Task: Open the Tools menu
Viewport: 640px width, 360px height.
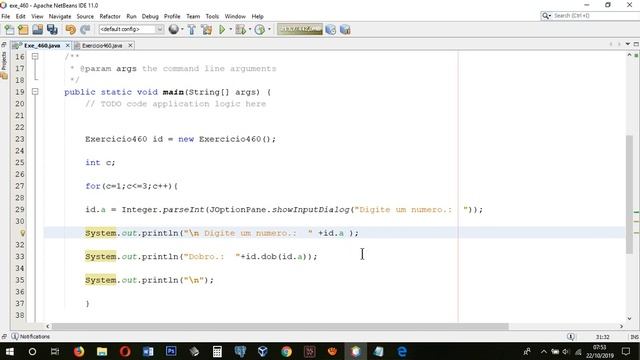Action: (212, 16)
